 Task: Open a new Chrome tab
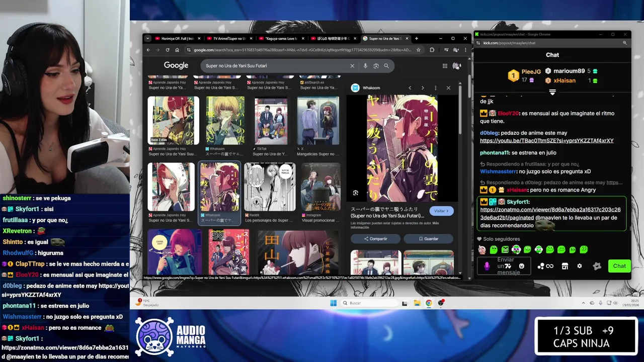pos(416,38)
